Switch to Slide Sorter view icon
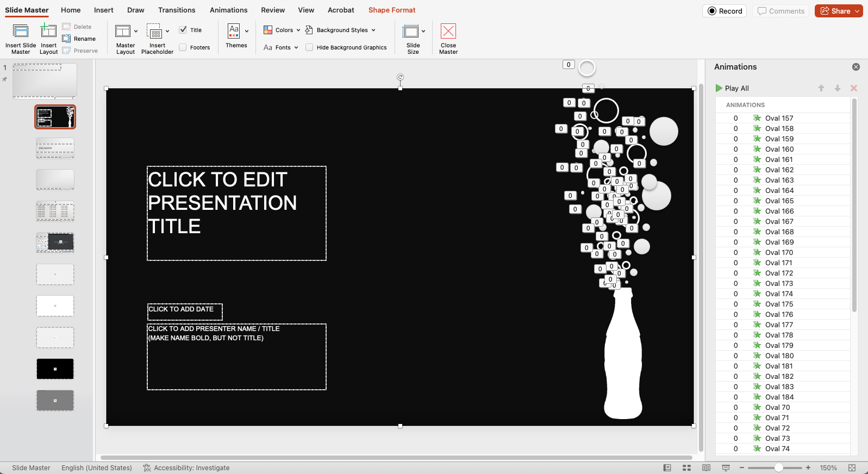The width and height of the screenshot is (868, 474). [x=686, y=467]
